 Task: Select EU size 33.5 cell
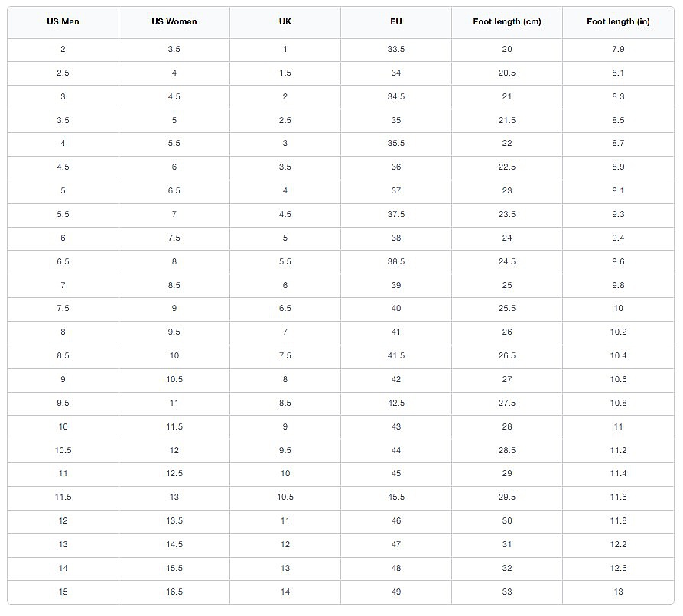tap(396, 49)
